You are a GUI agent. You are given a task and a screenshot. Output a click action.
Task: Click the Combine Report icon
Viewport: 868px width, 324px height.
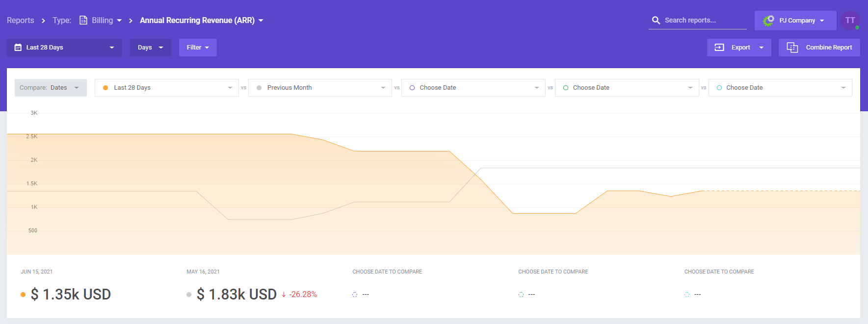click(792, 48)
